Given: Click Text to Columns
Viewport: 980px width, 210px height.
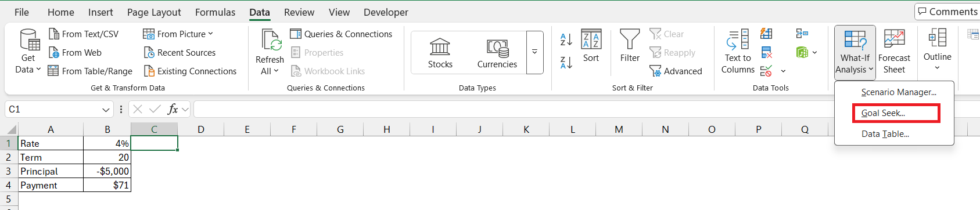Looking at the screenshot, I should click(x=738, y=52).
